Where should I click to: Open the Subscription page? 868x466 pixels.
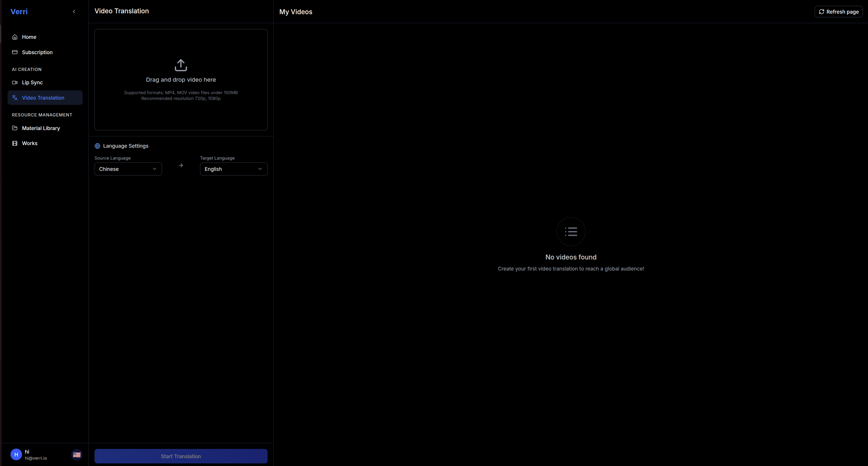pos(37,52)
